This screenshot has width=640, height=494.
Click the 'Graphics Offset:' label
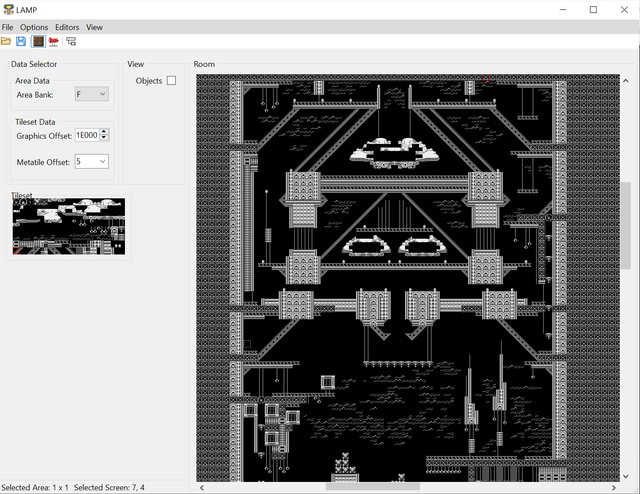pyautogui.click(x=44, y=136)
